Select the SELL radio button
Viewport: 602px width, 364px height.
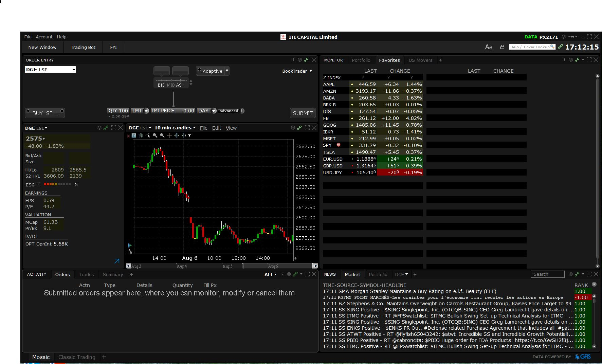[x=62, y=111]
